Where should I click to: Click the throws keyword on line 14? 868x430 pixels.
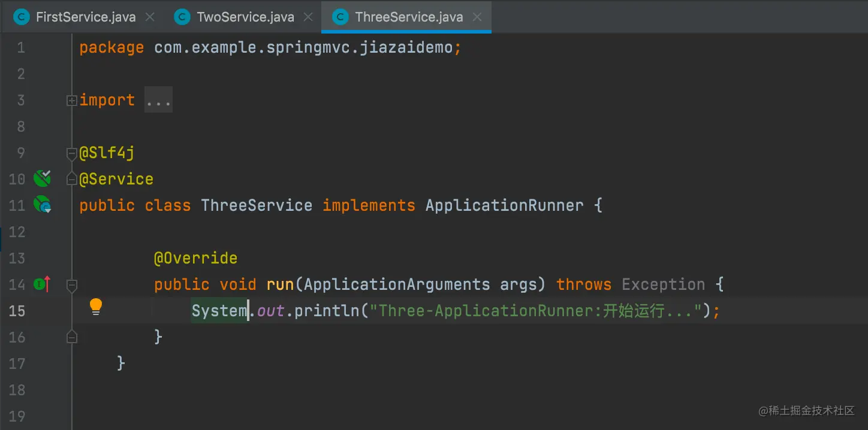coord(584,284)
